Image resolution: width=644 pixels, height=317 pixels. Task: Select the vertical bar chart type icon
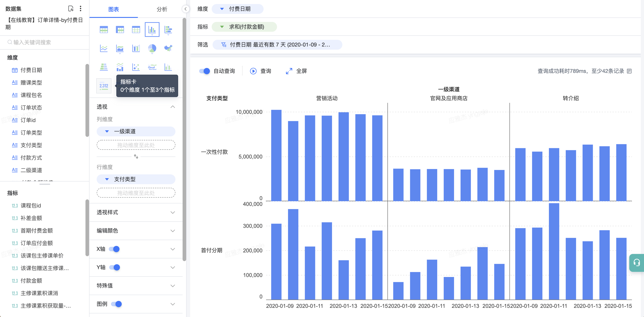[152, 30]
